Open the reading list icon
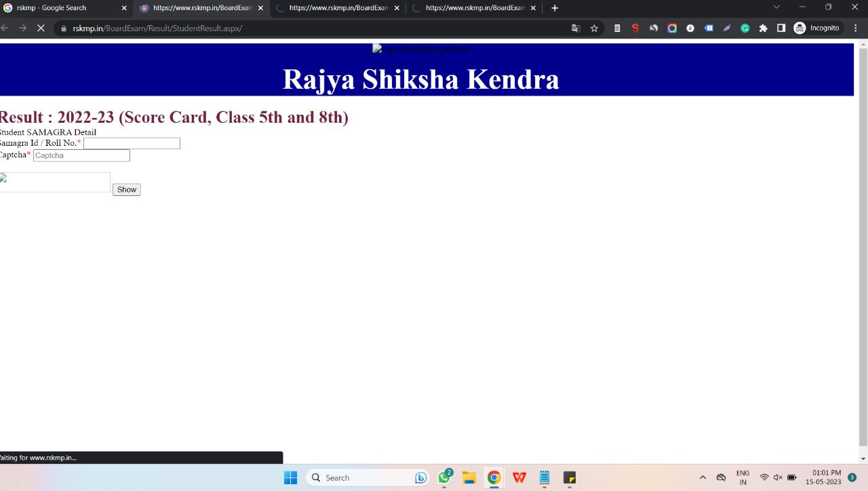The width and height of the screenshot is (868, 491). [616, 28]
